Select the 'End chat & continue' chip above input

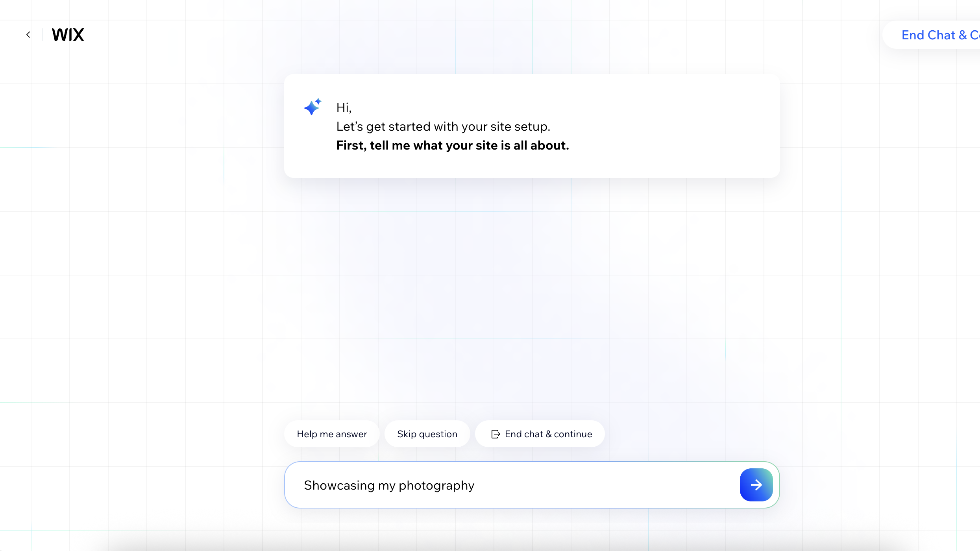(540, 434)
